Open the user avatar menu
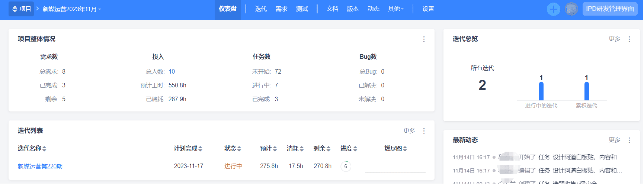Viewport: 644px width, 184px height. pos(571,9)
